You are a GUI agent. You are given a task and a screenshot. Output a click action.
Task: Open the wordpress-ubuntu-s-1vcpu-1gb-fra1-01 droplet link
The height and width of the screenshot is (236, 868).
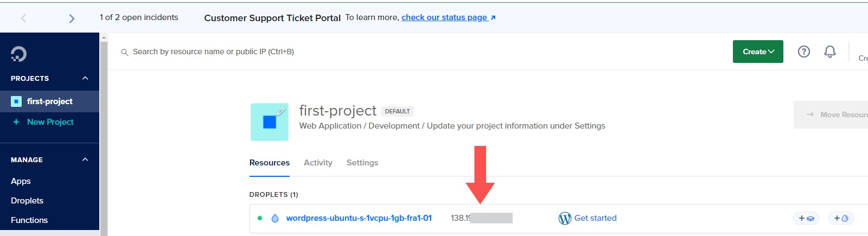point(359,218)
